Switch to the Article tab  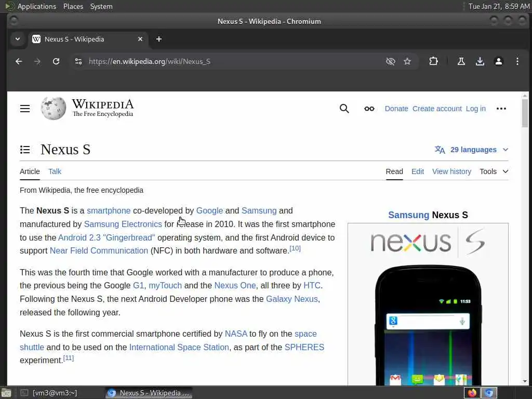pos(30,171)
